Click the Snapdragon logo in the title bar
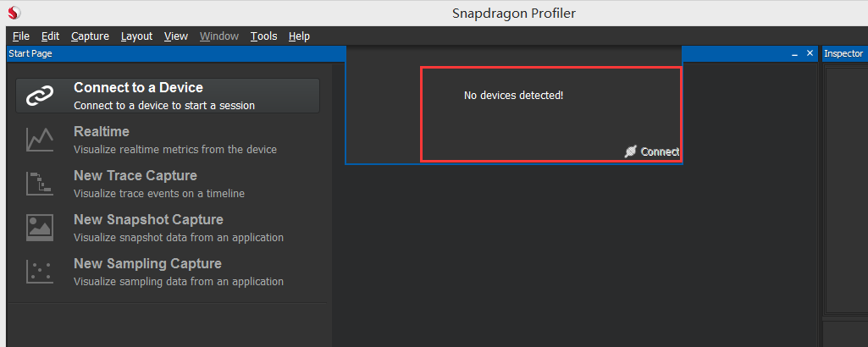 [14, 12]
